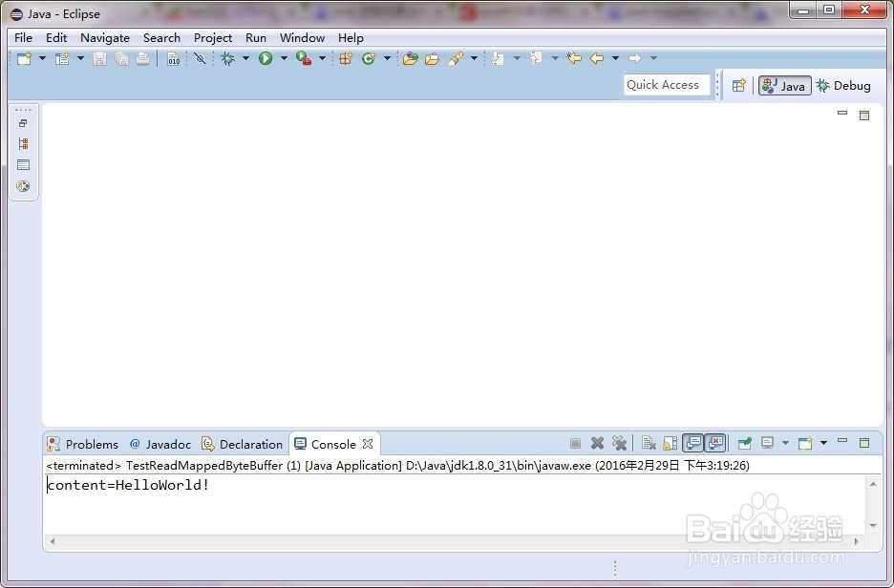894x588 pixels.
Task: Open the Edit menu
Action: tap(56, 37)
